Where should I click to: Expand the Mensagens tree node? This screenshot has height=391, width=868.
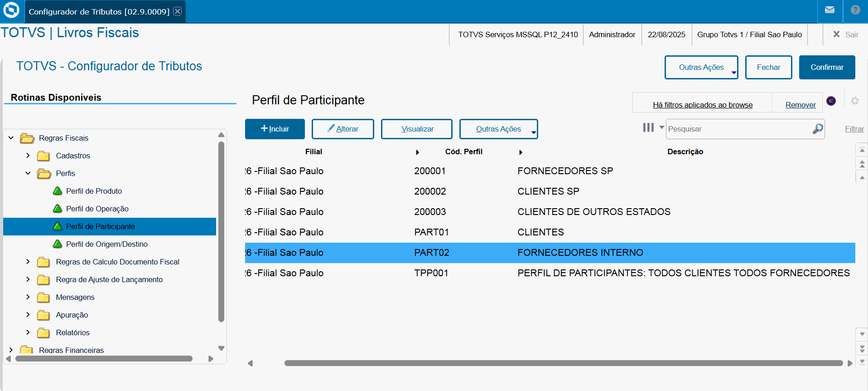point(28,297)
